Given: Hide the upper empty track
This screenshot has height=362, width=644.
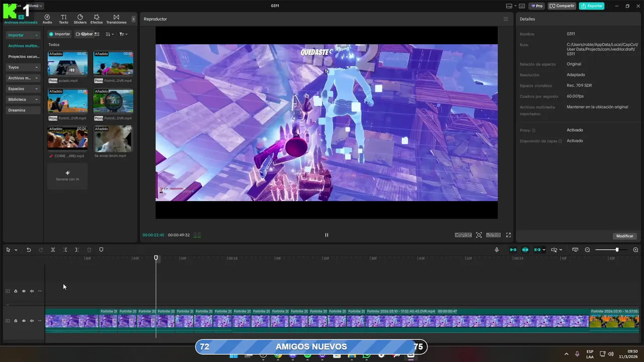Looking at the screenshot, I should coord(24,291).
